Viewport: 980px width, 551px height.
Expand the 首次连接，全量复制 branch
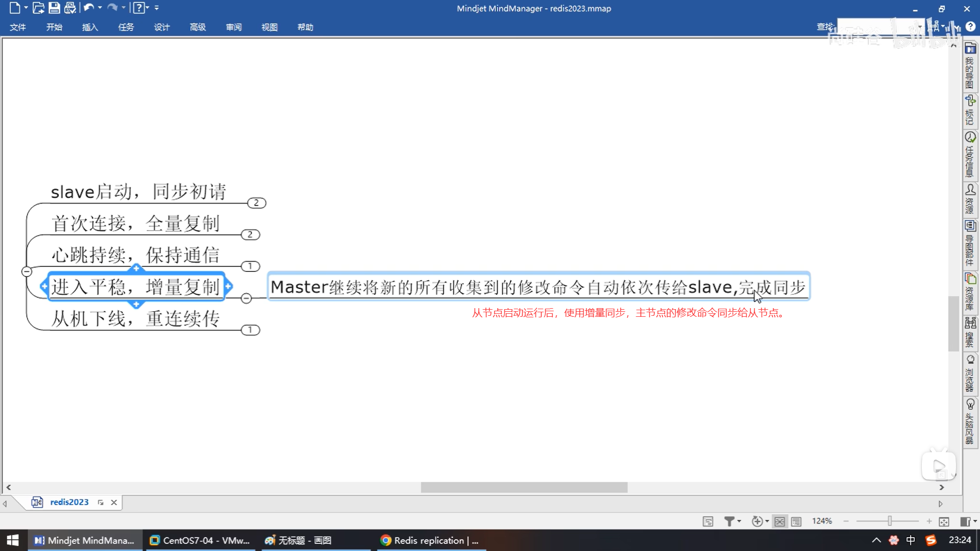coord(250,235)
